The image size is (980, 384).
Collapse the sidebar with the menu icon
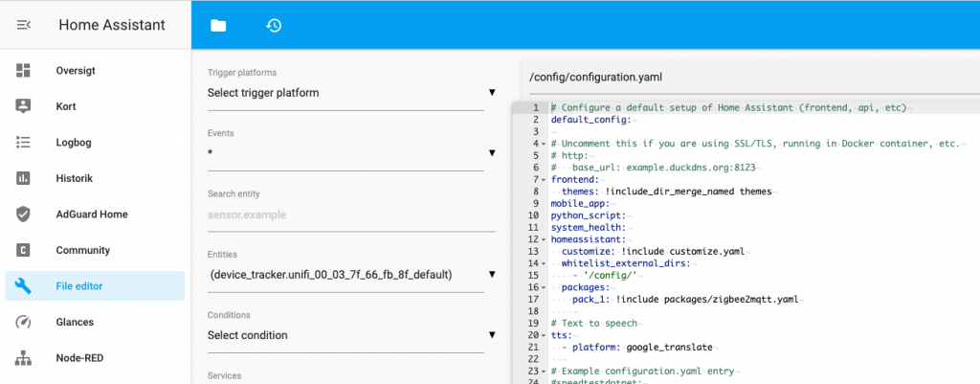[24, 25]
